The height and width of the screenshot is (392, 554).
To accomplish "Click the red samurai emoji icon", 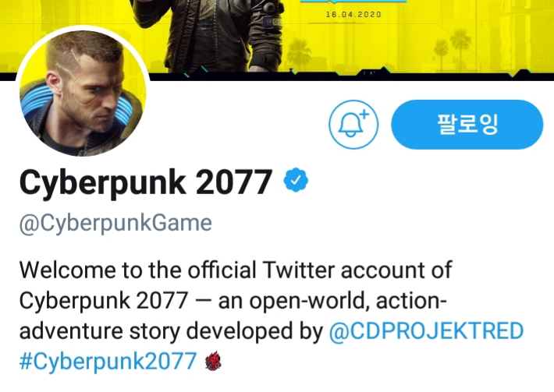I will pos(213,362).
